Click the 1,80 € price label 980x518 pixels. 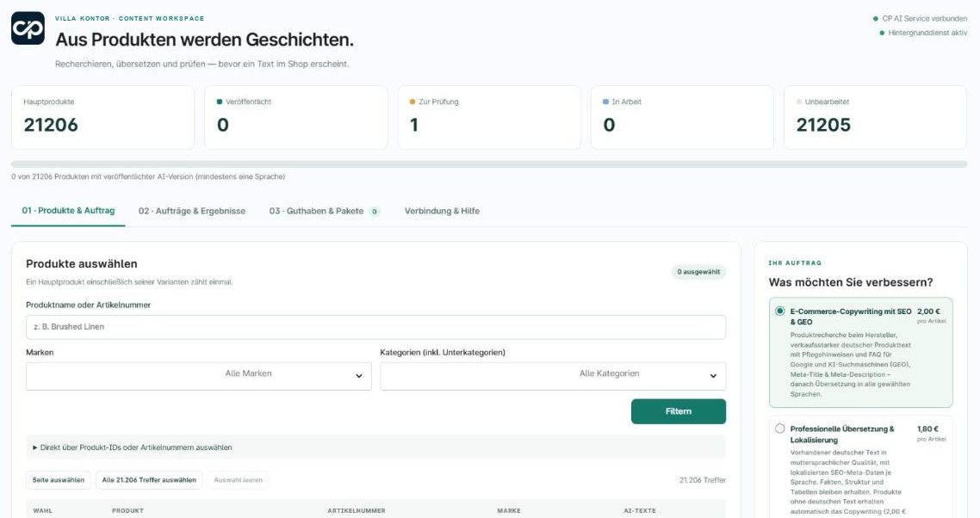[928, 429]
